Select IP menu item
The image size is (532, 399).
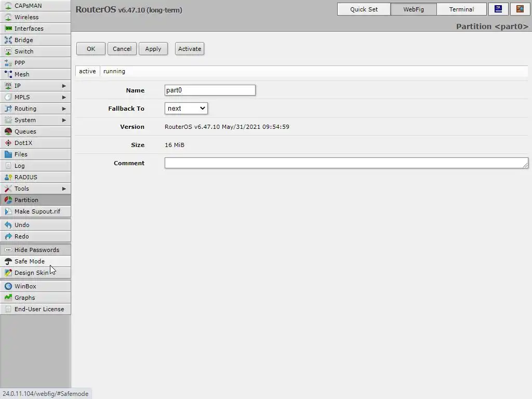point(35,86)
